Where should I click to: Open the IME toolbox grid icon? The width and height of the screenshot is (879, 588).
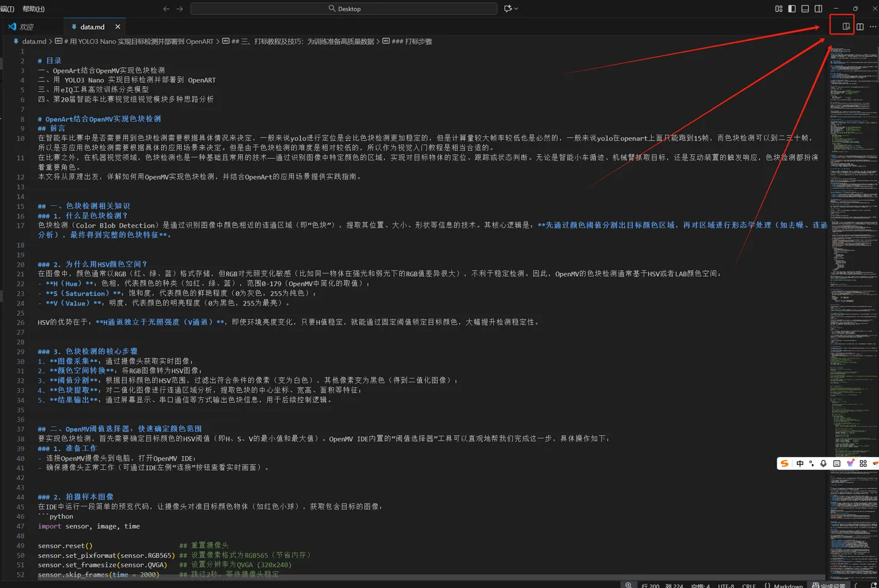coord(863,464)
